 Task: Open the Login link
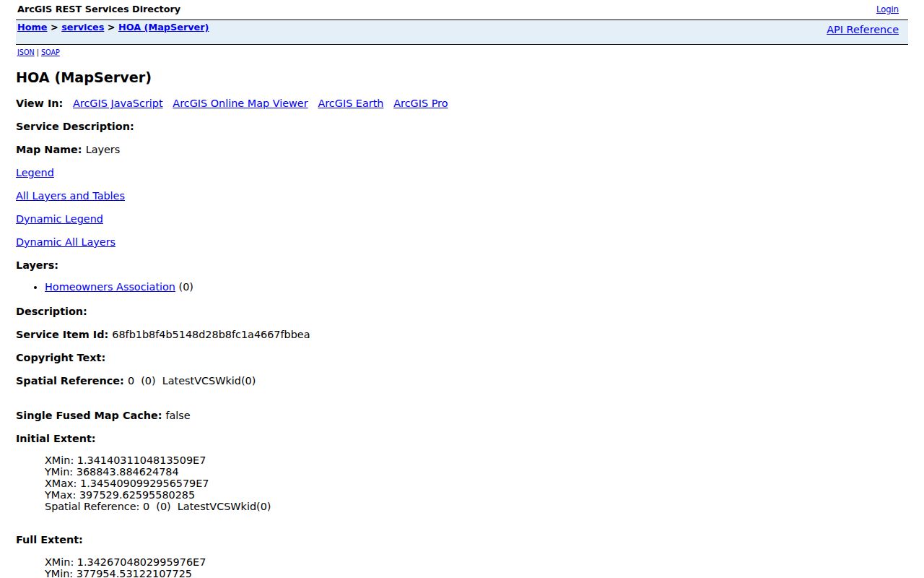[x=887, y=9]
